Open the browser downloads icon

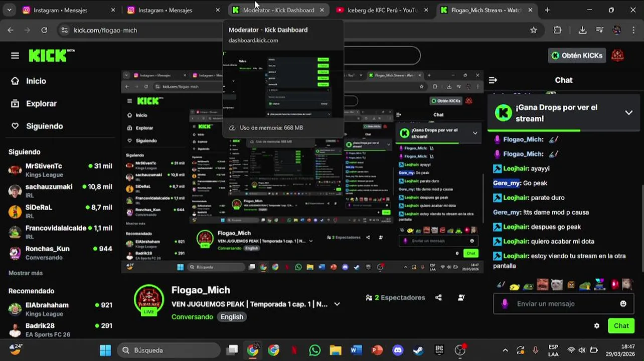pyautogui.click(x=582, y=30)
